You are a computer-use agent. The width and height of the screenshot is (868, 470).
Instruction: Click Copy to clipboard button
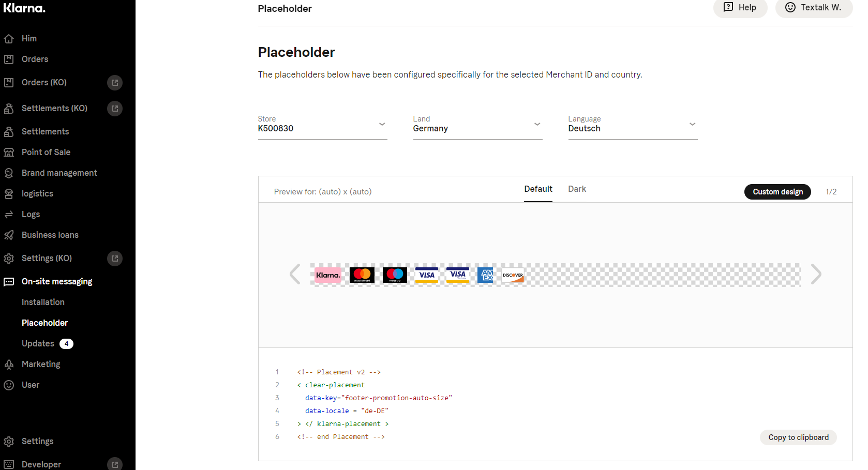click(x=798, y=437)
